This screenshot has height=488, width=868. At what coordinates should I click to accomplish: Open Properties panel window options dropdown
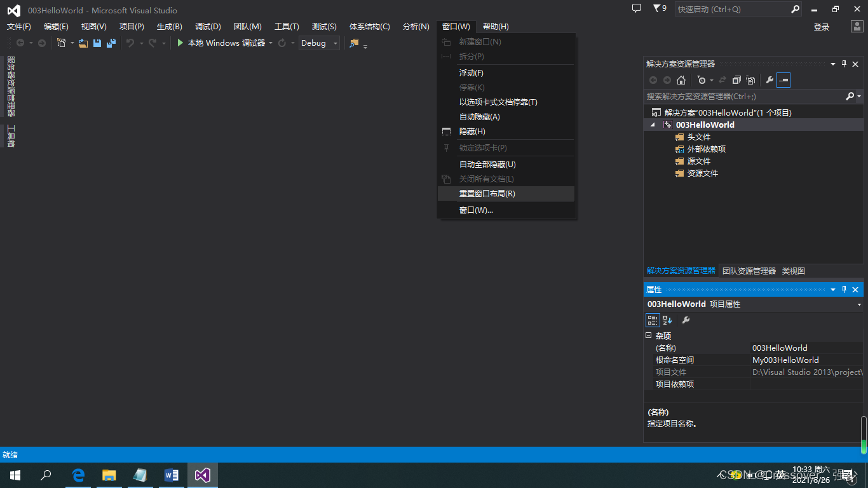(x=833, y=289)
